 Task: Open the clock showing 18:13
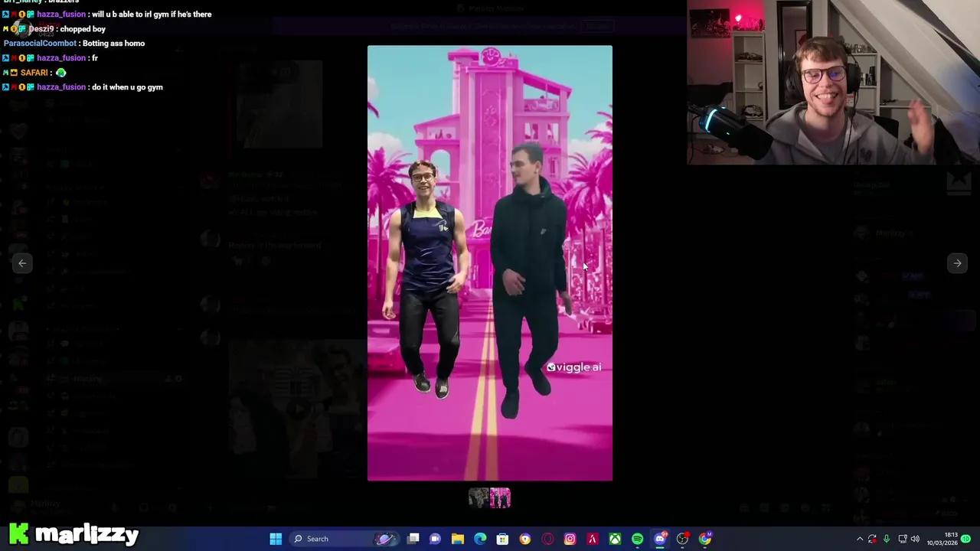[942, 539]
